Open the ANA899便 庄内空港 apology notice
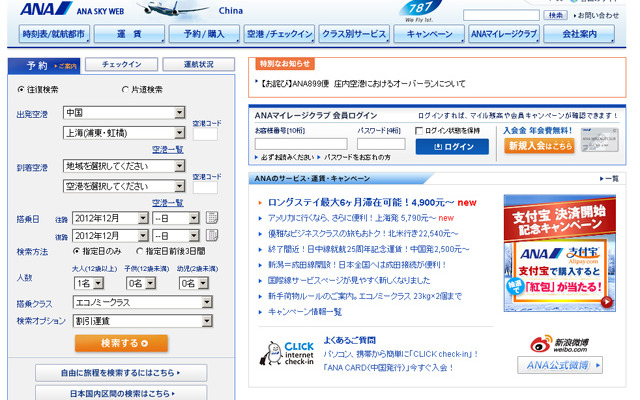 click(x=362, y=84)
